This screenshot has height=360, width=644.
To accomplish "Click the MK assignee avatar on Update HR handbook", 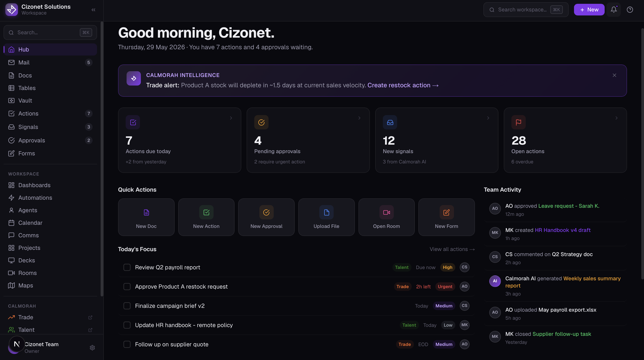I will point(464,325).
